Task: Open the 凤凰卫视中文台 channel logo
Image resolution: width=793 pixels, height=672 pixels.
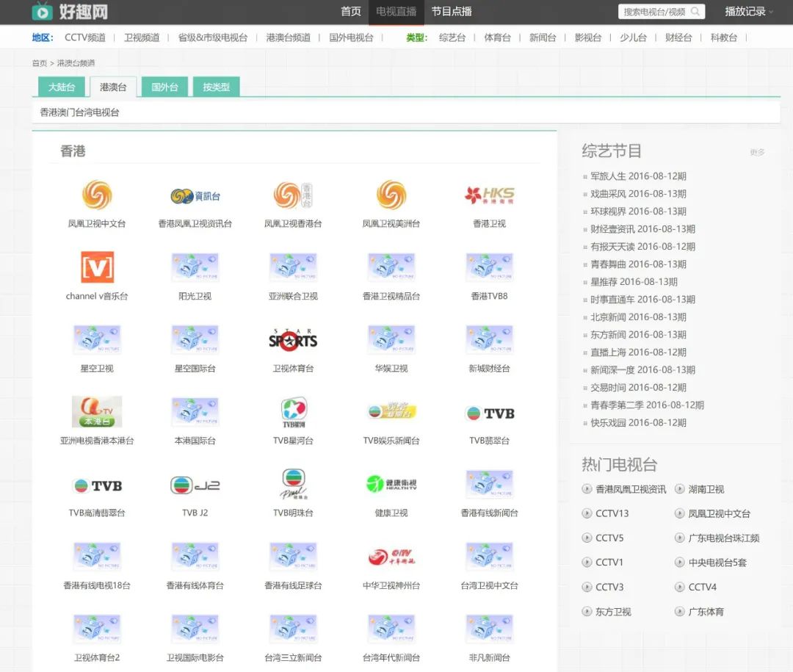Action: [97, 195]
